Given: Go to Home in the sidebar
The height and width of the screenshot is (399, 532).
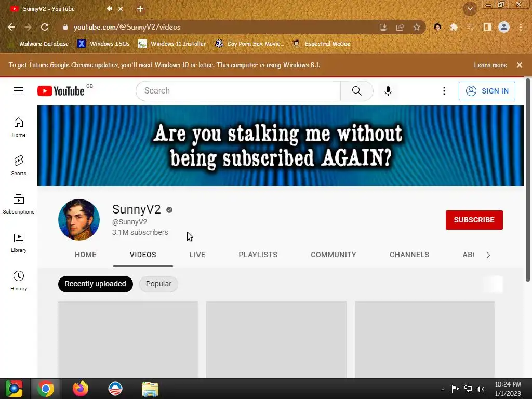Looking at the screenshot, I should tap(19, 127).
